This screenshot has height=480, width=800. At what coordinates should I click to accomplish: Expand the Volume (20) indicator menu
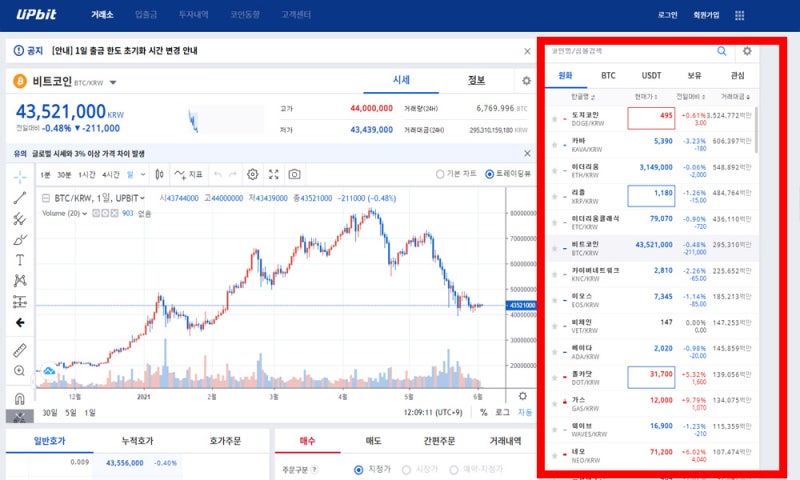tap(85, 214)
